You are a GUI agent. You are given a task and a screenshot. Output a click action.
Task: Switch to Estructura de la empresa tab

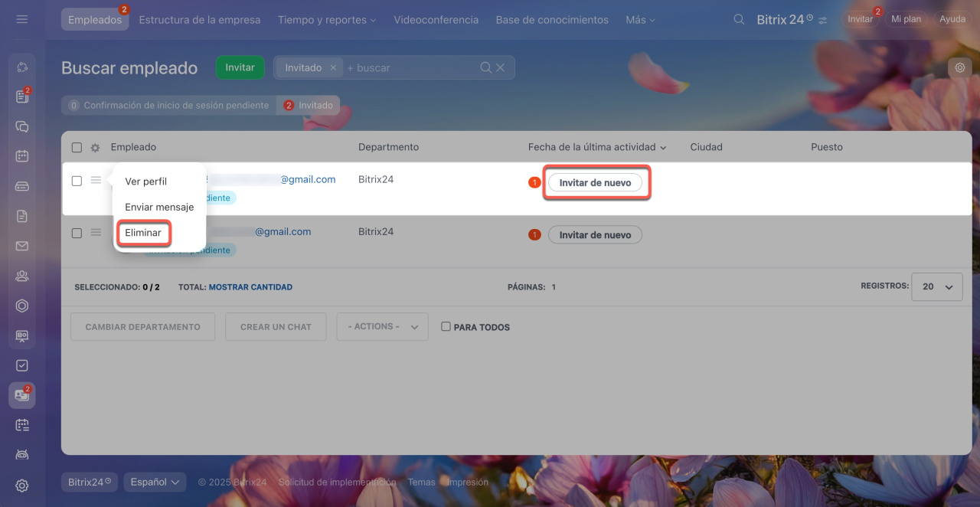pos(199,20)
